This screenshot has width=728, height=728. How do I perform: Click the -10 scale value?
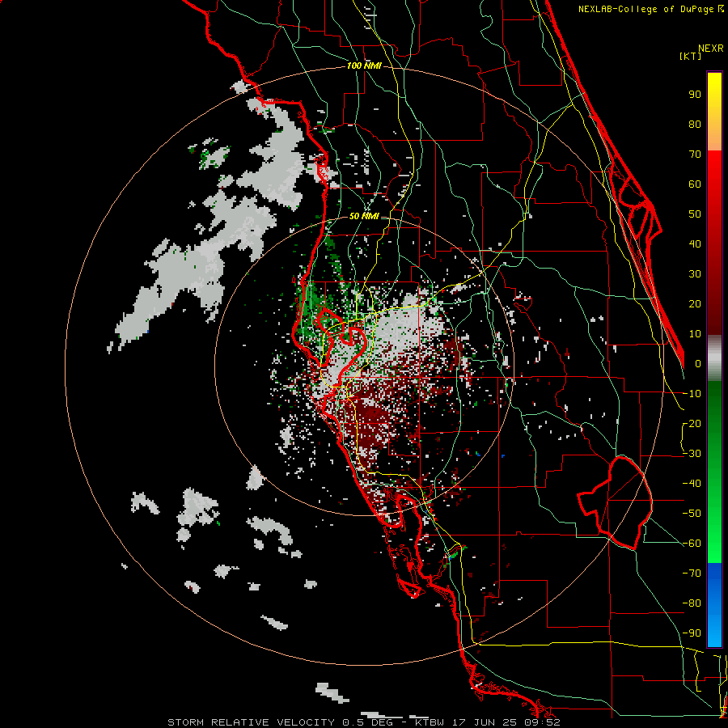click(x=692, y=394)
